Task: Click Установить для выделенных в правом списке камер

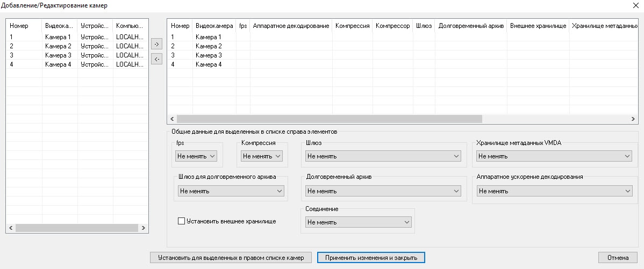Action: point(231,258)
